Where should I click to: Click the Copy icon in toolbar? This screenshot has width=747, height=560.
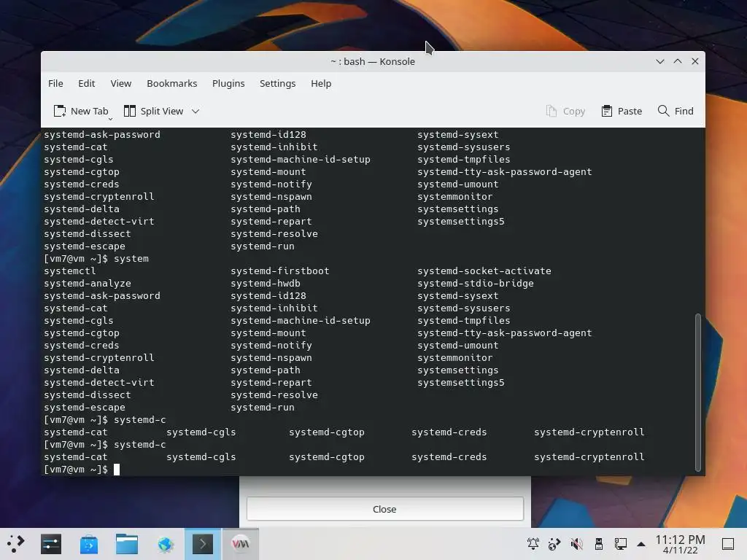click(x=551, y=111)
